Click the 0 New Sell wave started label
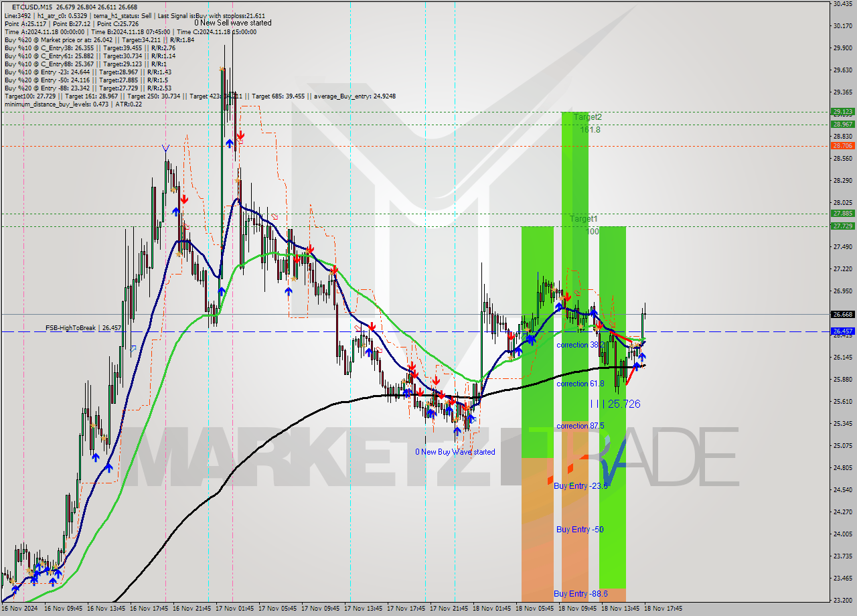This screenshot has width=857, height=616. coord(233,23)
